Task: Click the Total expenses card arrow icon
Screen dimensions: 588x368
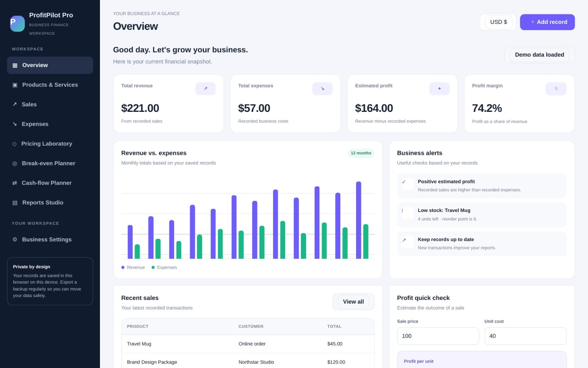Action: [322, 89]
